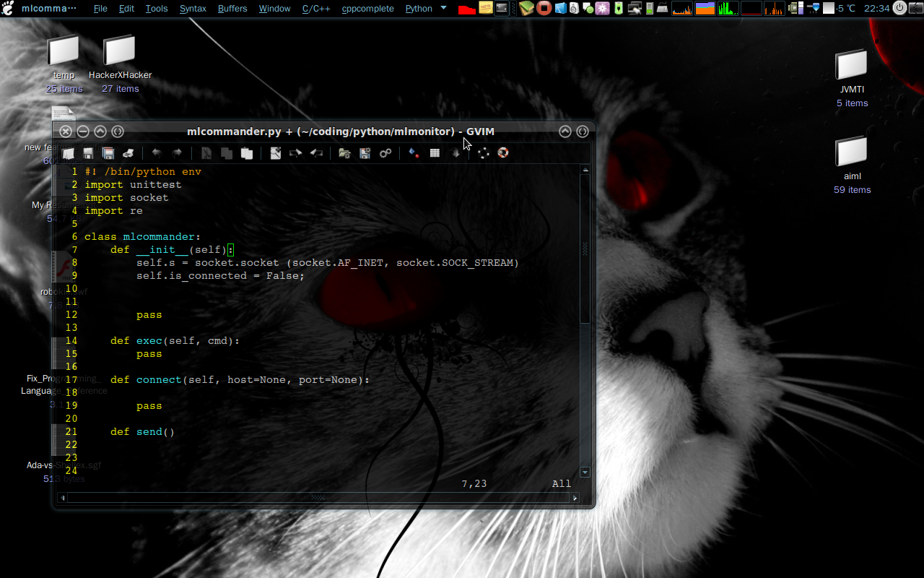The height and width of the screenshot is (578, 924).
Task: Place cursor on 'import socket' line
Action: pos(126,198)
